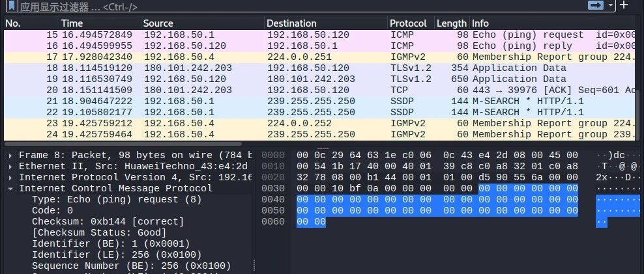Select packet 18 TLSv1.2 length 354
Screen dimensions: 644x274
[x=319, y=68]
